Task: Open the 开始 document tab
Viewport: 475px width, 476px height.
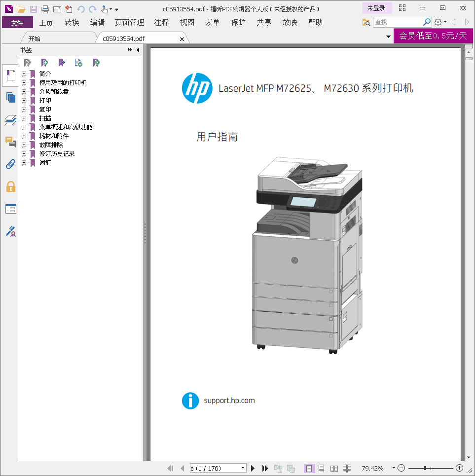Action: [35, 38]
